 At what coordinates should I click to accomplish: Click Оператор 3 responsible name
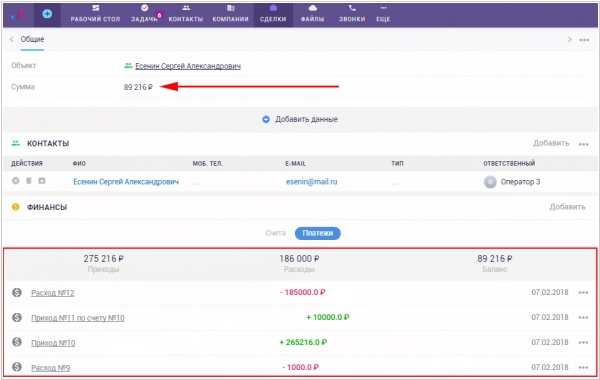pyautogui.click(x=520, y=182)
